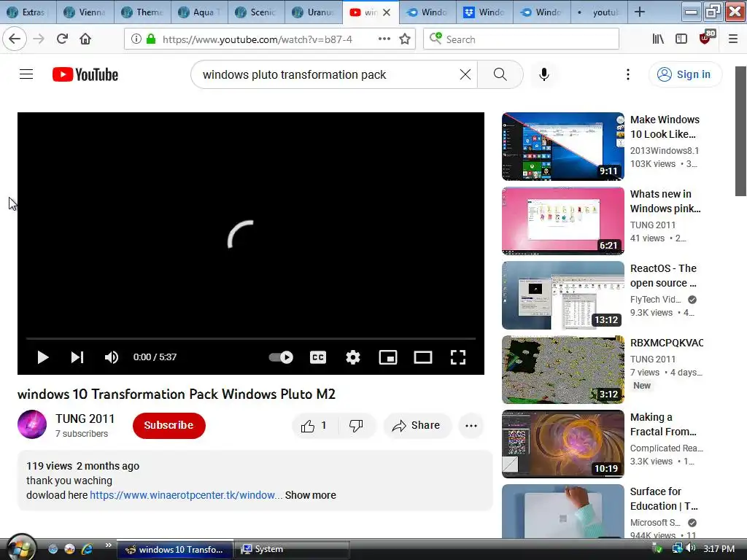
Task: Open the system tray volume icon
Action: click(x=691, y=548)
